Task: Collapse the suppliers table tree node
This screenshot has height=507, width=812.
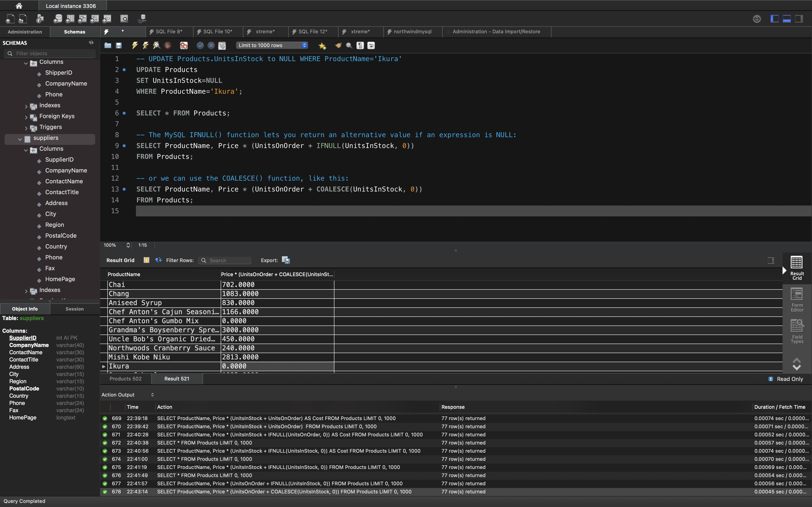Action: tap(20, 139)
